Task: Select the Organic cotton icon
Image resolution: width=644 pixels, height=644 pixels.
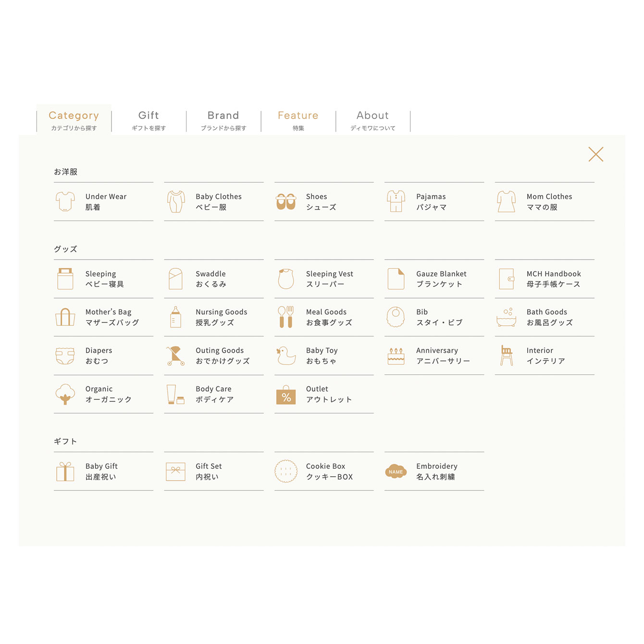Action: point(65,395)
